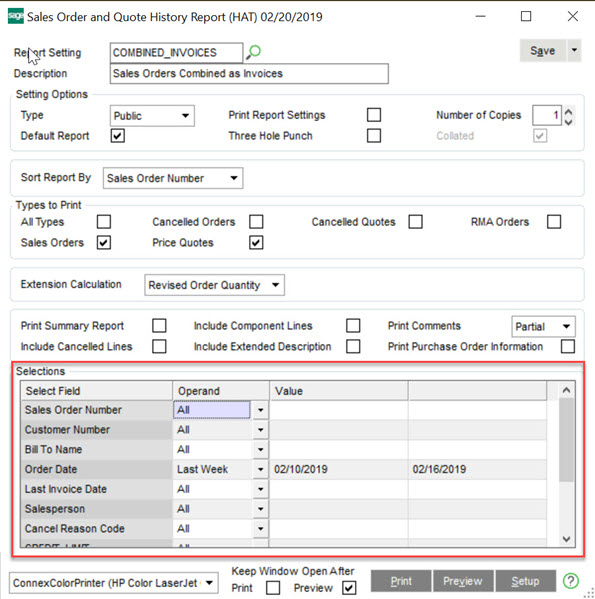Uncheck the Price Quotes checkbox

(256, 243)
